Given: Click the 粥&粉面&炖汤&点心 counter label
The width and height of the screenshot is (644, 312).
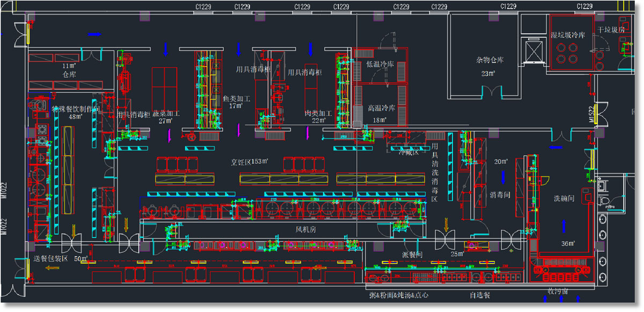Looking at the screenshot, I should coord(399,296).
